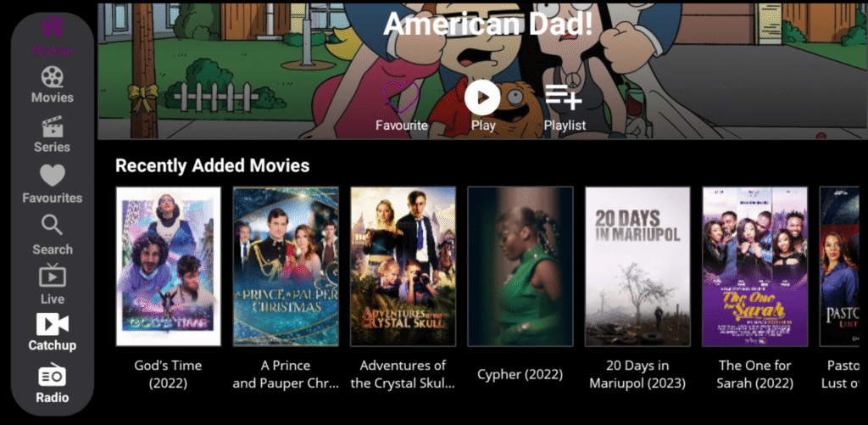Open the Search magnifier icon
Screen dimensions: 868x425
tap(52, 226)
